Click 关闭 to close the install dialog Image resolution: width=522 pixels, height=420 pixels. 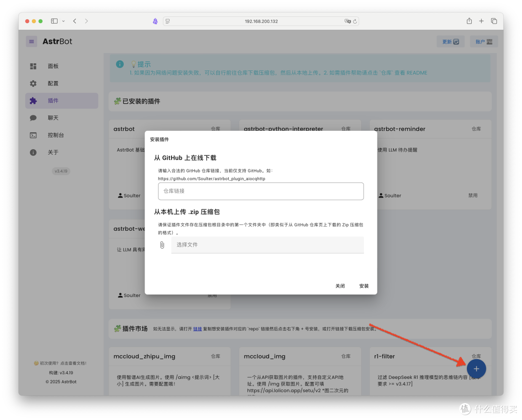(340, 286)
